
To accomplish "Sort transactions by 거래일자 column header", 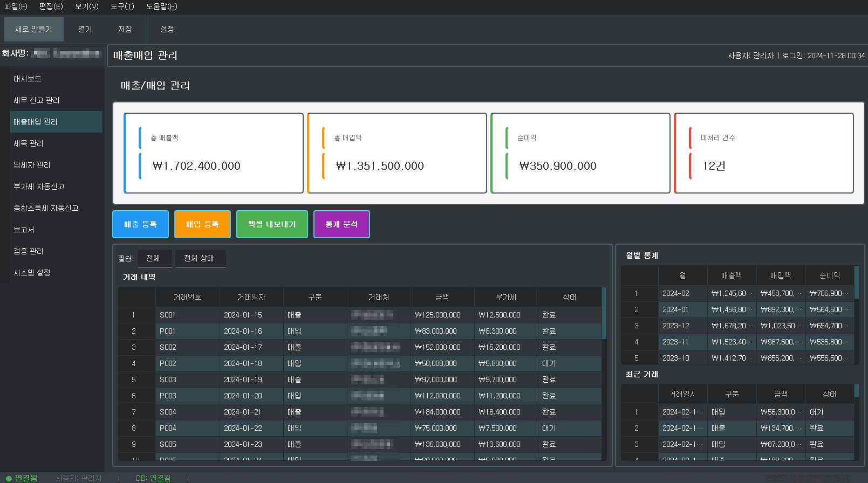I will (251, 297).
